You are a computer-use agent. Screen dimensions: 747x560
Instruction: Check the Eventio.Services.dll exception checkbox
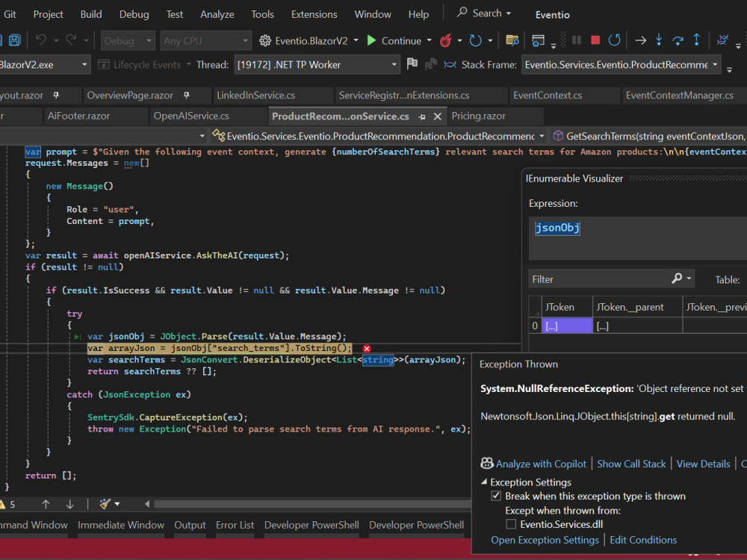(x=511, y=524)
